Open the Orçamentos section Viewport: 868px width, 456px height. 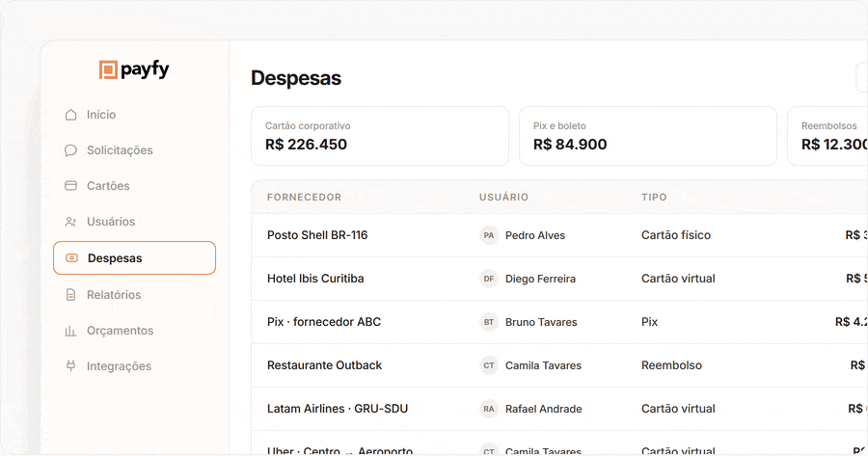point(134,331)
